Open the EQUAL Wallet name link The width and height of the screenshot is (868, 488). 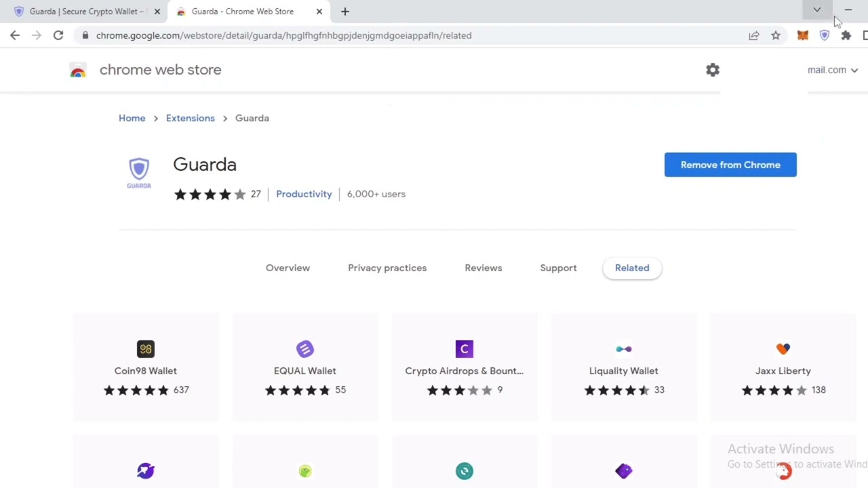click(x=305, y=371)
